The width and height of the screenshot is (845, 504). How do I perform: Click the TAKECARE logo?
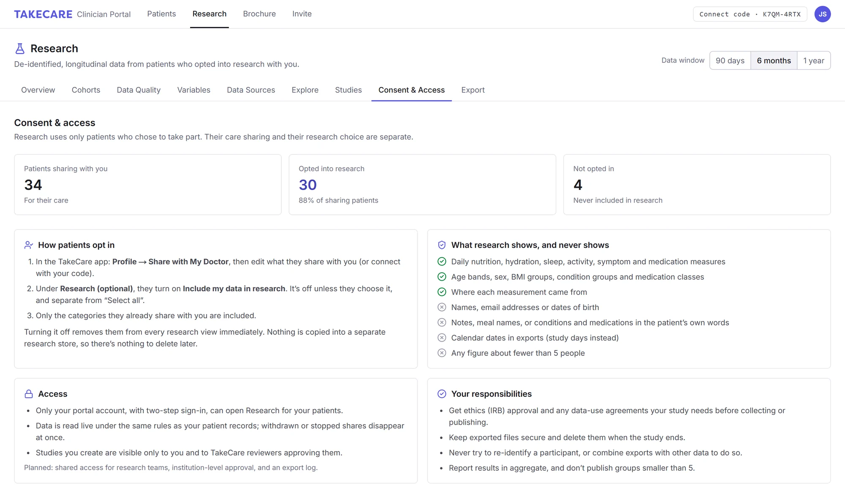point(43,14)
